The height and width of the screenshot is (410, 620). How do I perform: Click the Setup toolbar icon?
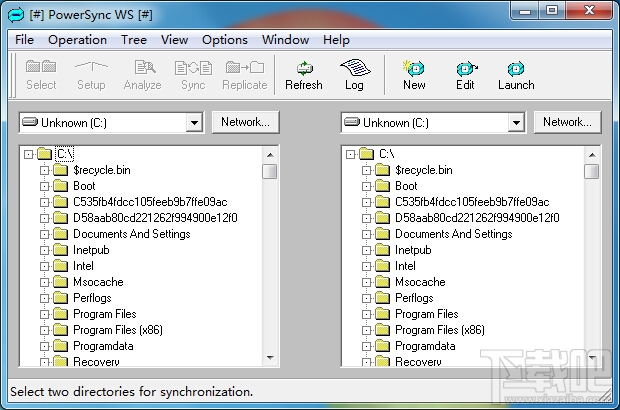point(91,66)
